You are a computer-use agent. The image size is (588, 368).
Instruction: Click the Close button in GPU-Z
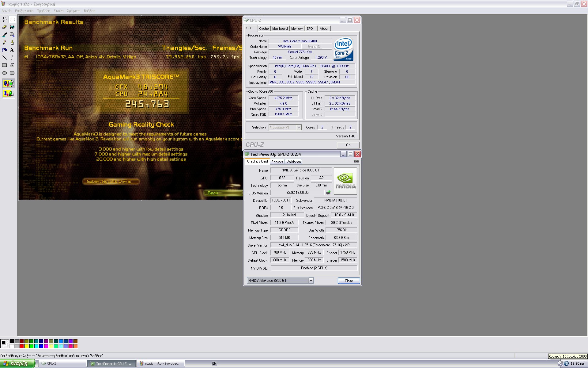(x=349, y=281)
